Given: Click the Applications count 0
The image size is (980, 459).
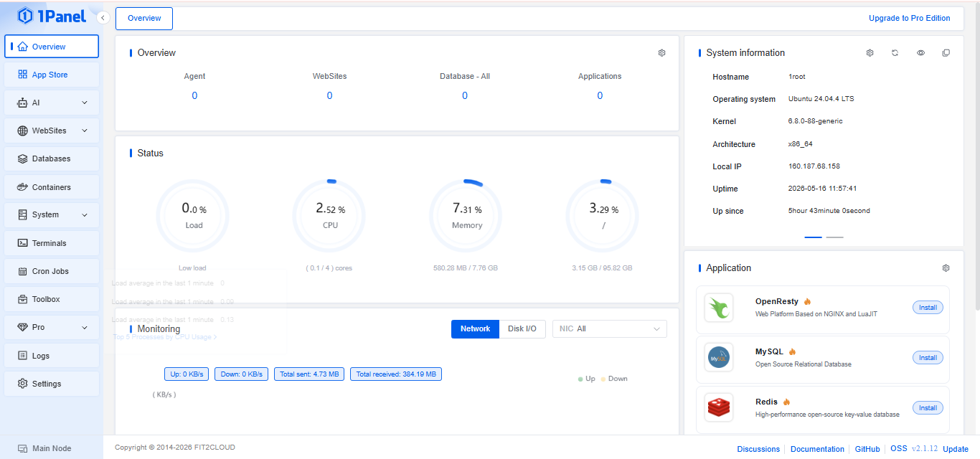Looking at the screenshot, I should pos(600,95).
